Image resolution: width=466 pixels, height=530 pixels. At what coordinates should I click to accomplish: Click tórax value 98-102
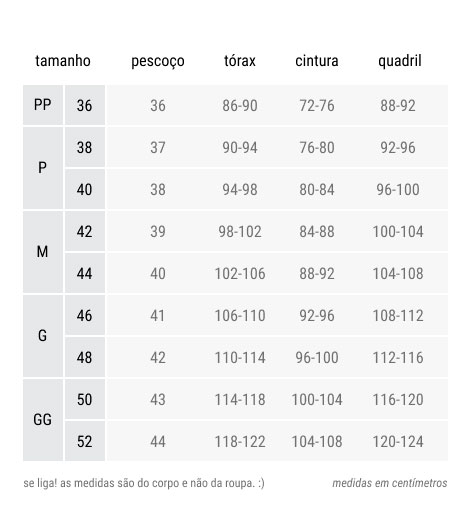coord(240,232)
